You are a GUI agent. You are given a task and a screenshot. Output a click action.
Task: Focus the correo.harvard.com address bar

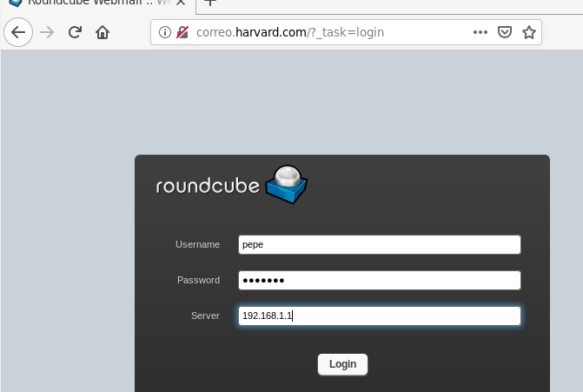click(330, 33)
